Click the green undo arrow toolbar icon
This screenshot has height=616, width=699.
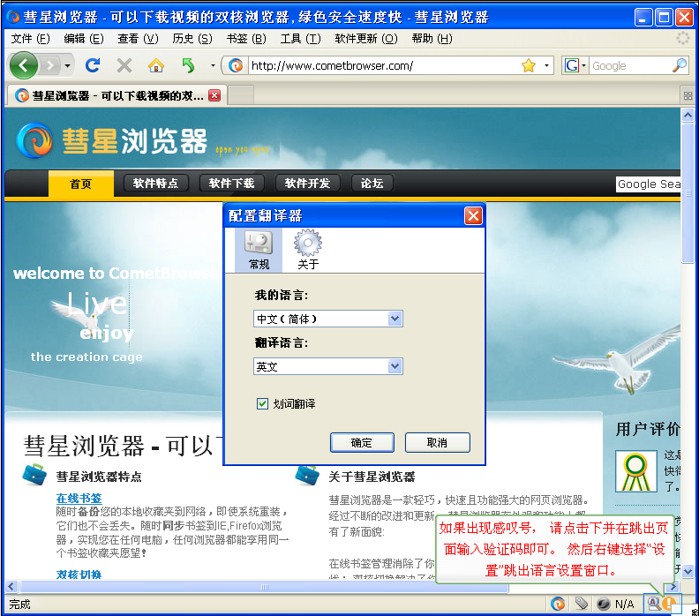(188, 65)
